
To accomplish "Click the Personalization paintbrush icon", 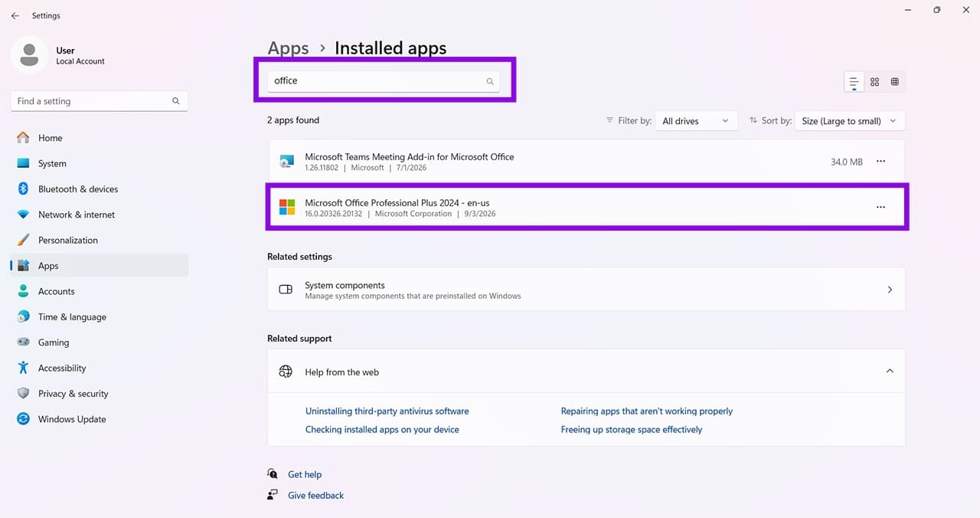I will [x=23, y=240].
